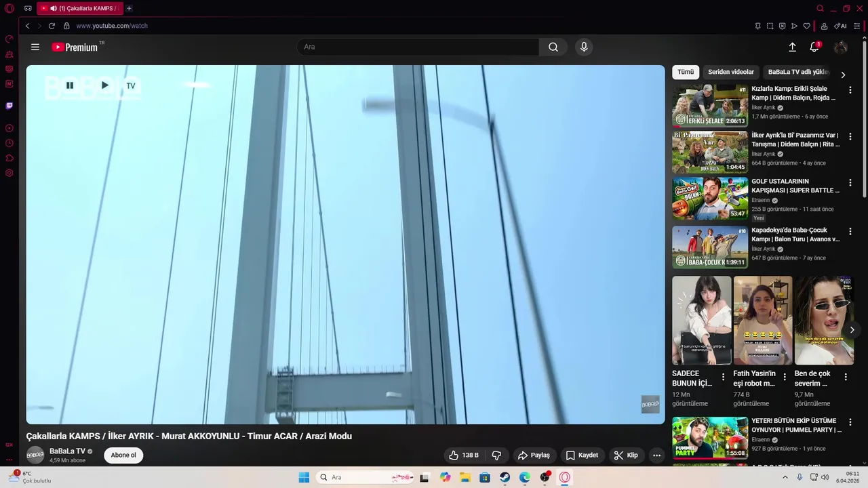868x488 pixels.
Task: Click site security lock icon
Action: point(66,26)
